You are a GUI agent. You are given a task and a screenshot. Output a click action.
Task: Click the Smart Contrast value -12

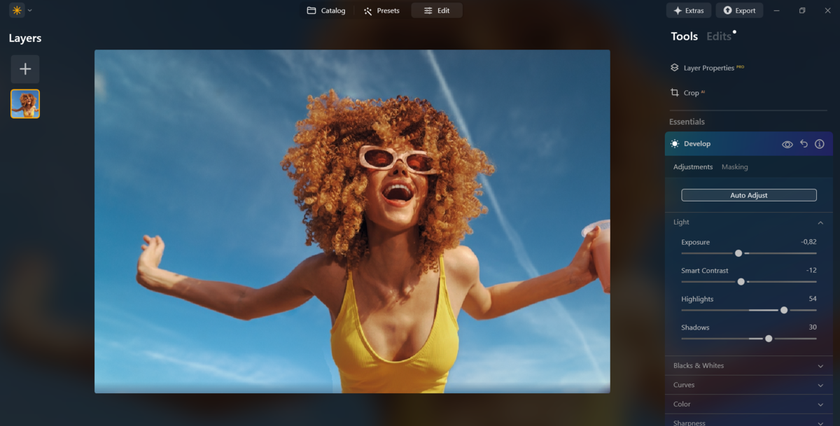click(812, 270)
